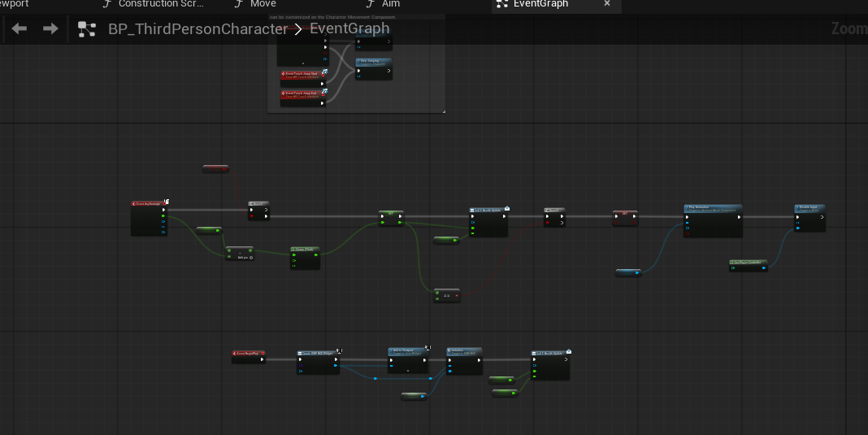Image resolution: width=868 pixels, height=435 pixels.
Task: Click EventGraph in the breadcrumb
Action: 349,29
